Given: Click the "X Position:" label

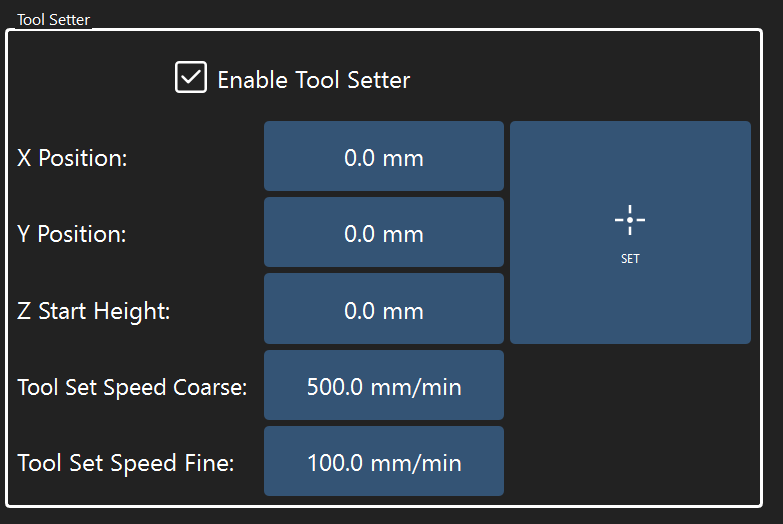Looking at the screenshot, I should (x=72, y=158).
